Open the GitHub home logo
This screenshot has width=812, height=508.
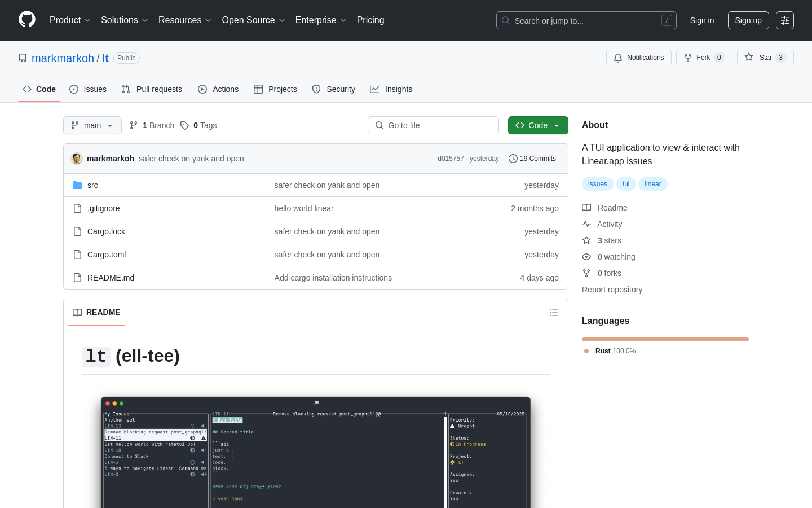pyautogui.click(x=27, y=20)
